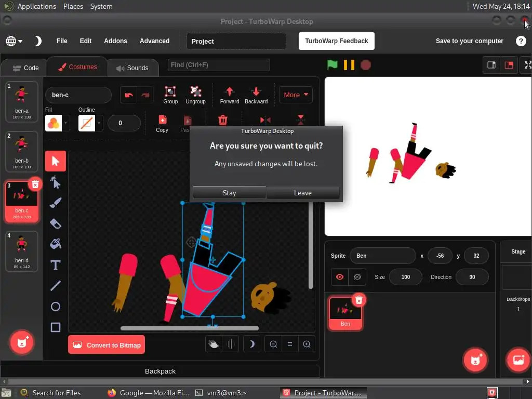Select the Text tool
Image resolution: width=532 pixels, height=399 pixels.
tap(55, 264)
